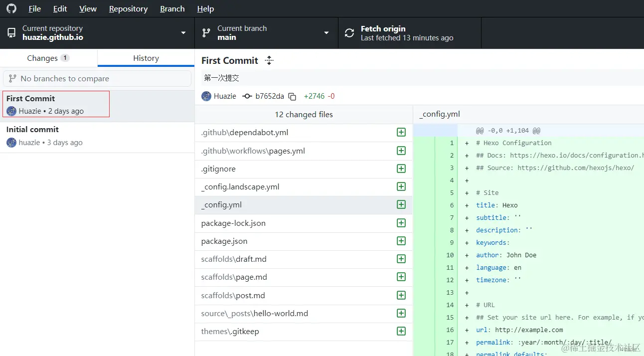Switch to the Changes tab
The image size is (644, 356).
tap(48, 58)
